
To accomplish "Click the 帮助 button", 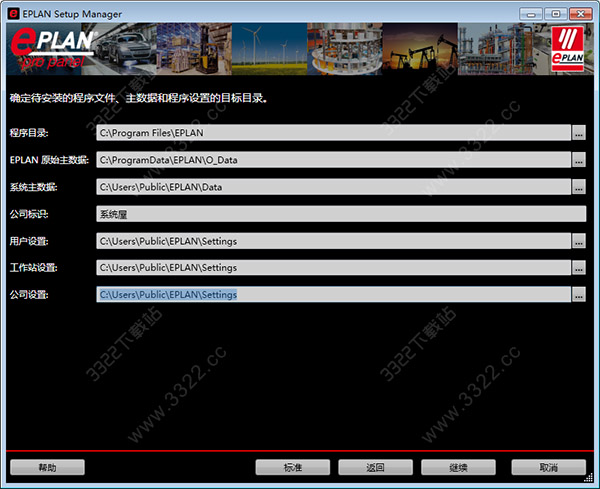I will click(x=47, y=467).
